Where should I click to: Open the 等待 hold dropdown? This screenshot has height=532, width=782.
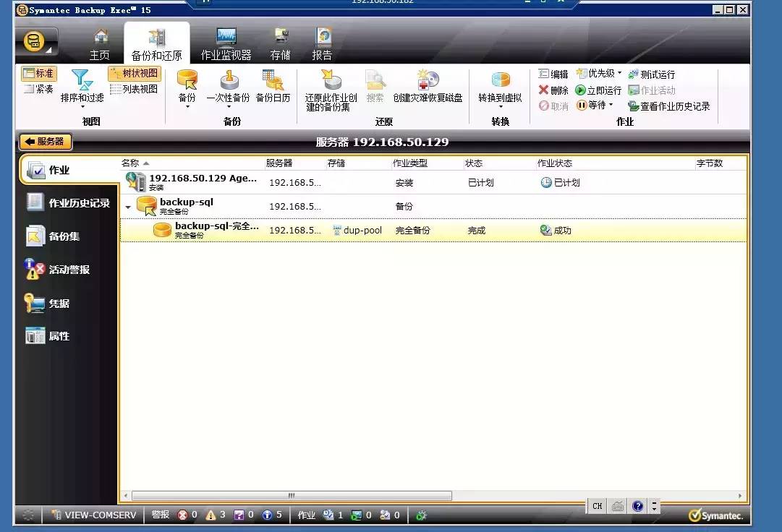point(595,106)
